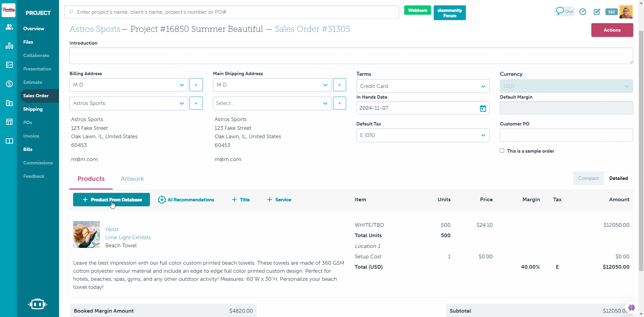Viewport: 644px width, 317px height.
Task: Open the Default Tax dropdown
Action: (423, 135)
